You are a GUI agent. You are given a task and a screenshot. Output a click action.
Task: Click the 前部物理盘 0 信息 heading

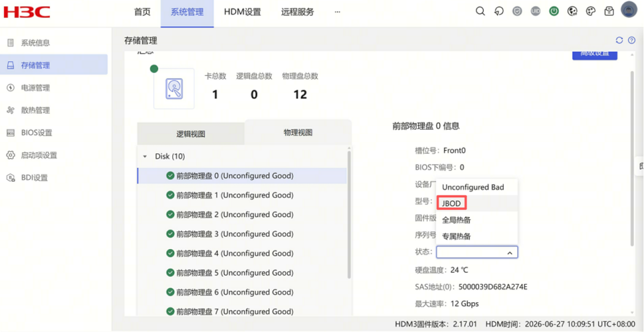426,126
